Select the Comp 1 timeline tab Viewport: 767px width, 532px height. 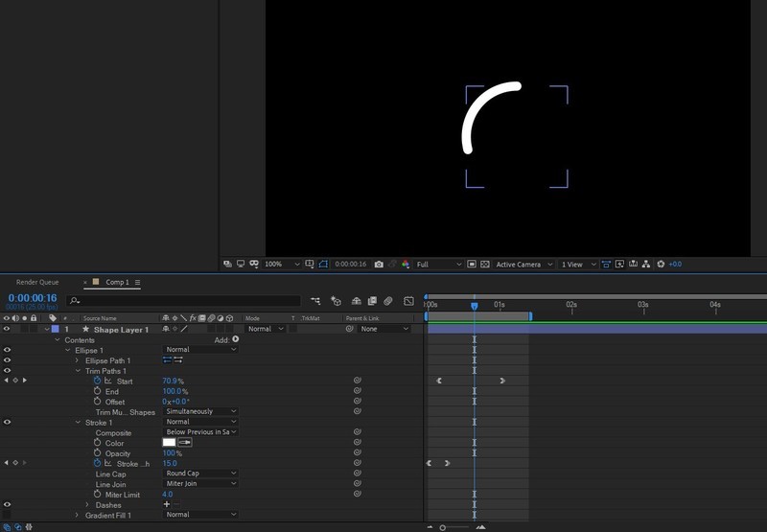click(x=117, y=283)
